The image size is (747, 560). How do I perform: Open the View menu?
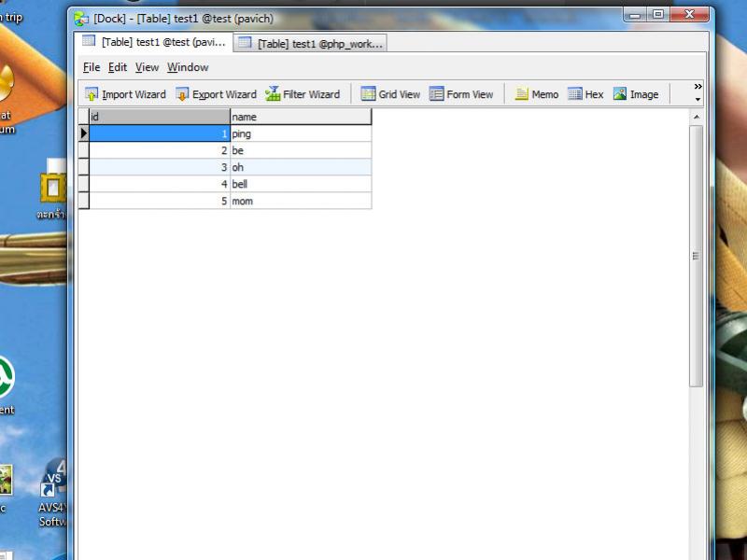pyautogui.click(x=147, y=67)
